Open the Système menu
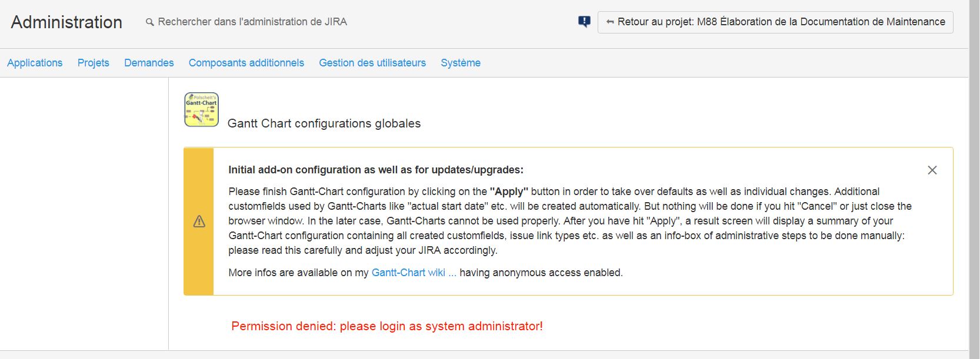The height and width of the screenshot is (359, 980). coord(461,63)
